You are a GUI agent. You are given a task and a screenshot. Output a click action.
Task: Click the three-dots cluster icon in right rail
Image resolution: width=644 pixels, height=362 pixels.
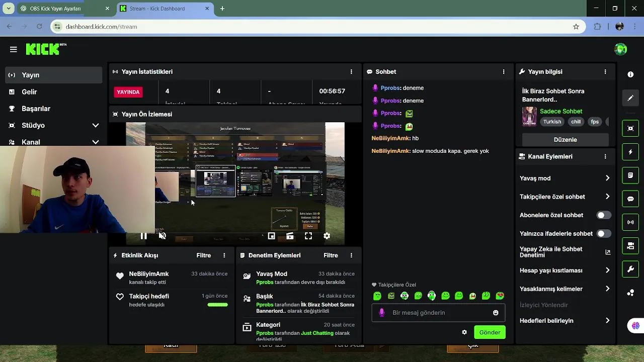(630, 293)
